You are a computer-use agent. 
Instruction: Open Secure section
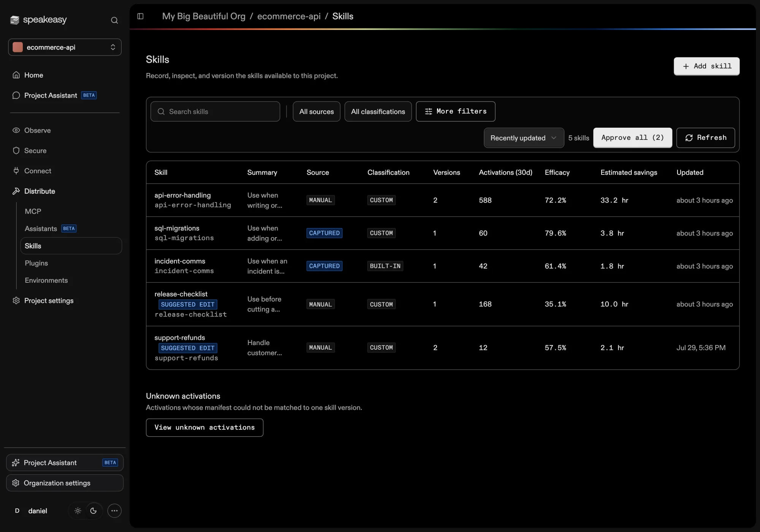pyautogui.click(x=35, y=150)
